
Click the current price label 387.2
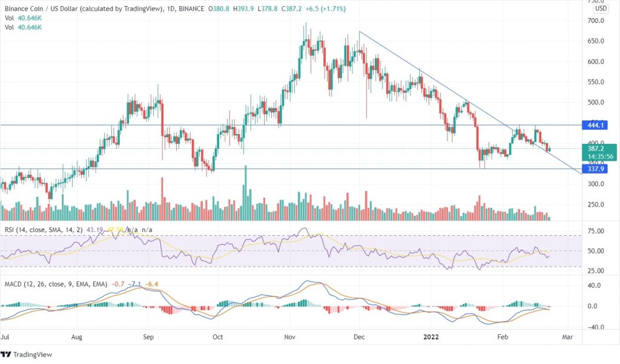click(x=596, y=149)
